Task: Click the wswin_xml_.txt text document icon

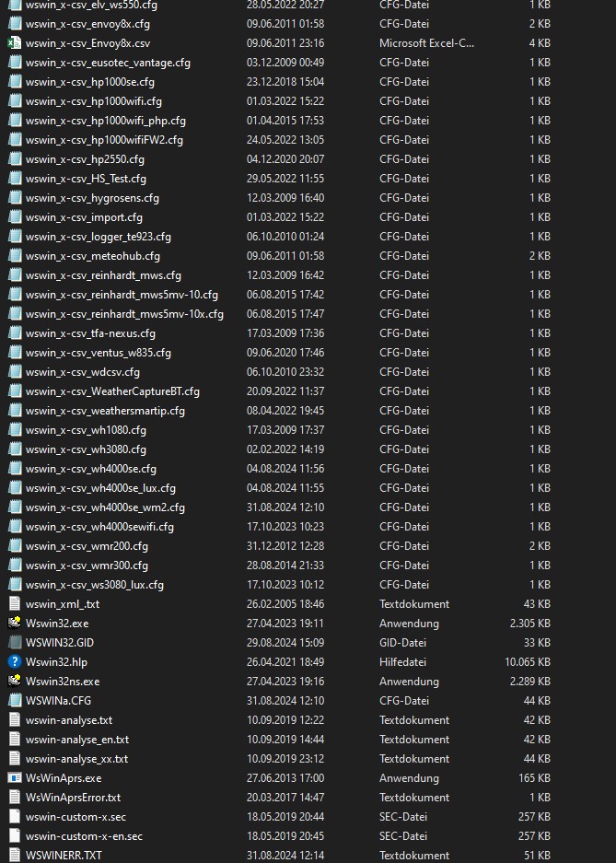Action: point(15,604)
